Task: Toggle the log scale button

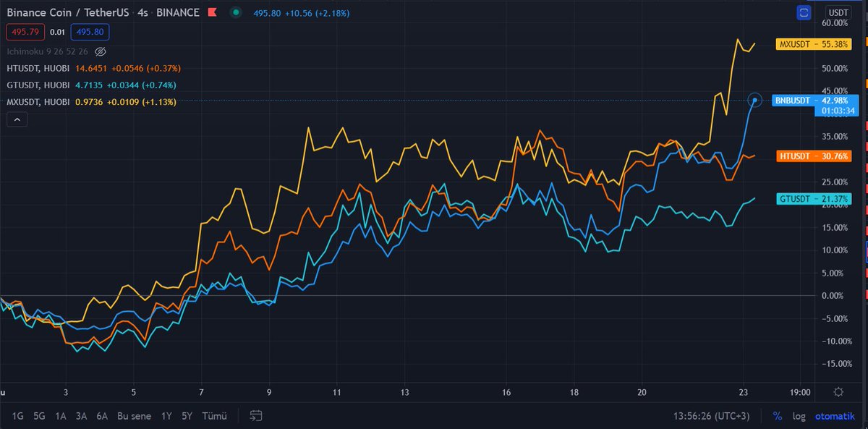Action: (799, 416)
